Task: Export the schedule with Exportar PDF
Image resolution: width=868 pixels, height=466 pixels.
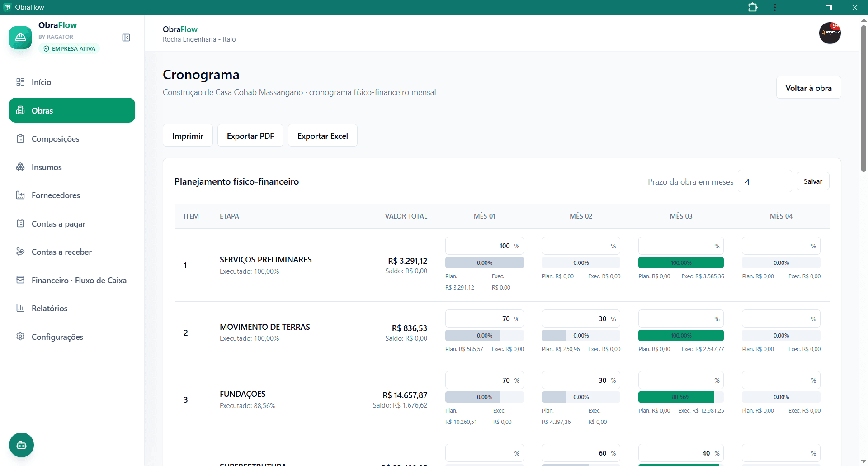Action: click(250, 136)
